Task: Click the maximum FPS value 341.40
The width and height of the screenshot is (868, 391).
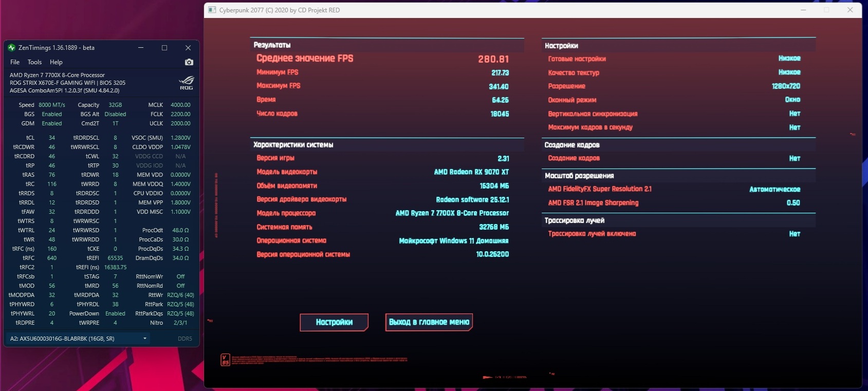Action: pyautogui.click(x=498, y=87)
